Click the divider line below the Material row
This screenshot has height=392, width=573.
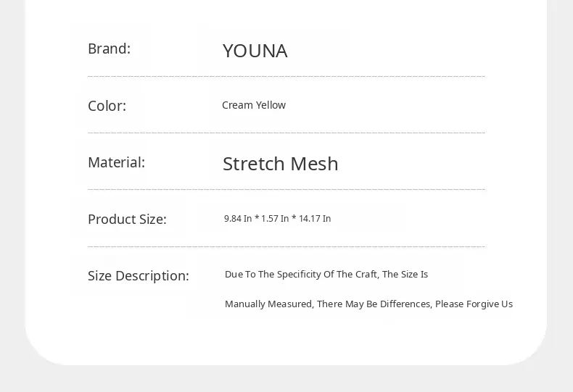(x=286, y=189)
